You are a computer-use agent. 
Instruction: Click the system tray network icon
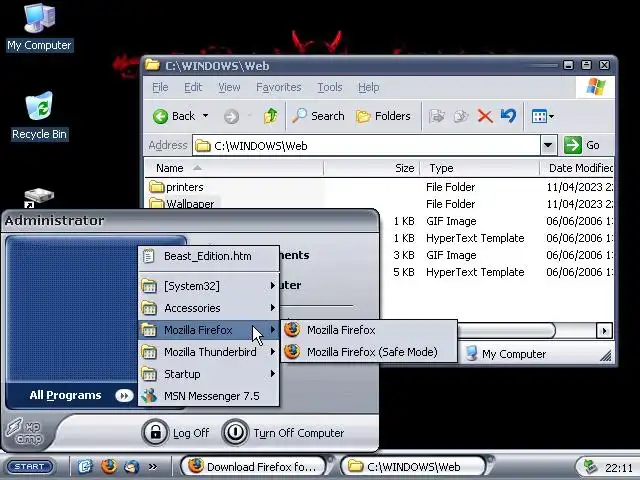pos(591,466)
